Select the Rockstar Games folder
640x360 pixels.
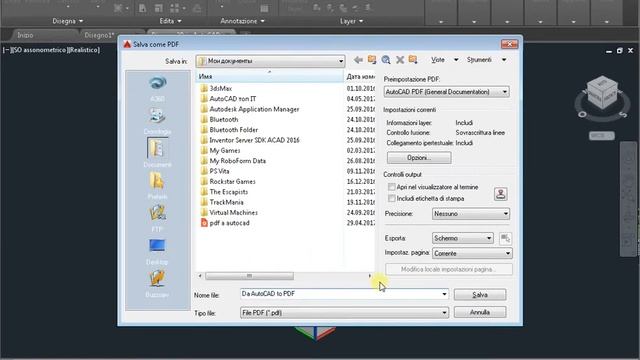pyautogui.click(x=228, y=182)
